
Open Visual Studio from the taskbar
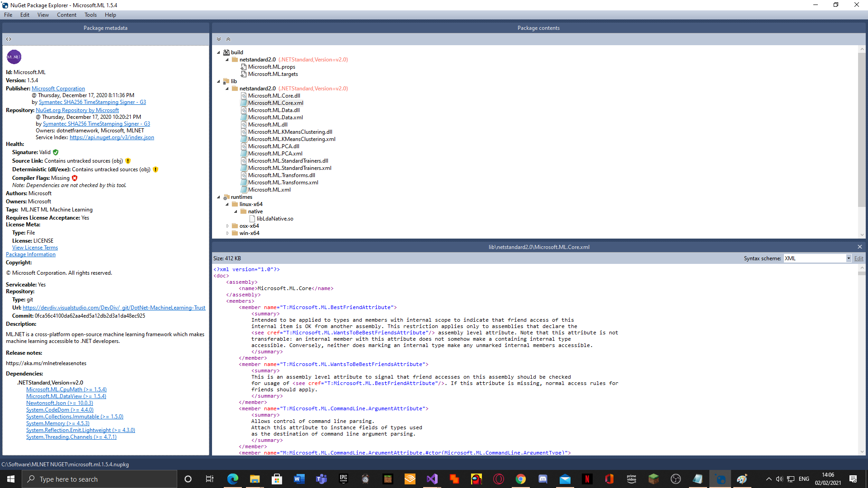pos(432,479)
